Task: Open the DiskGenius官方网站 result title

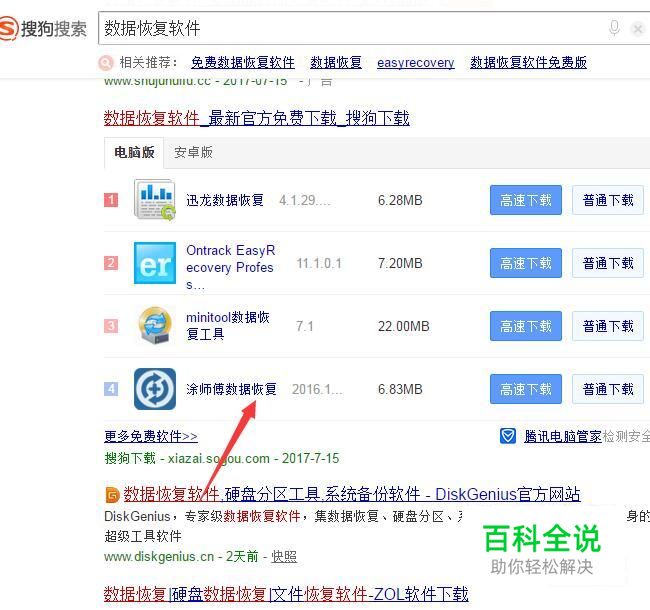Action: [352, 494]
